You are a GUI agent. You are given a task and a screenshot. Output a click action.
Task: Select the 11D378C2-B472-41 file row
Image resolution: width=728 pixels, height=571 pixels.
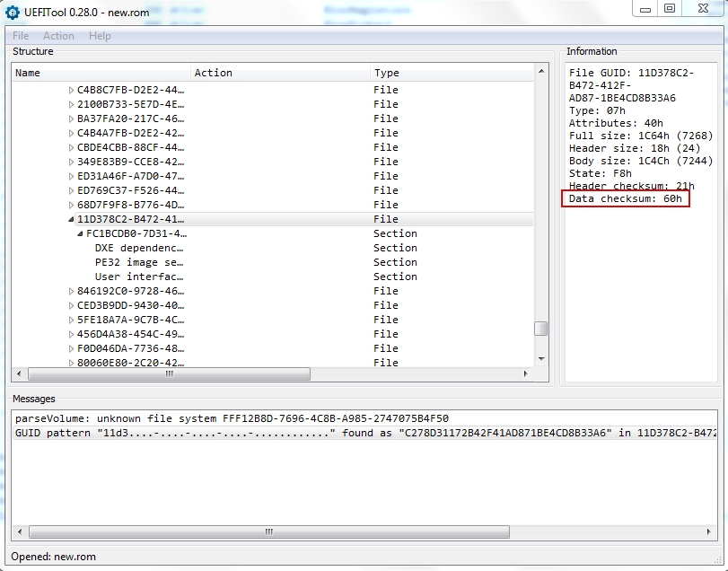tap(273, 219)
